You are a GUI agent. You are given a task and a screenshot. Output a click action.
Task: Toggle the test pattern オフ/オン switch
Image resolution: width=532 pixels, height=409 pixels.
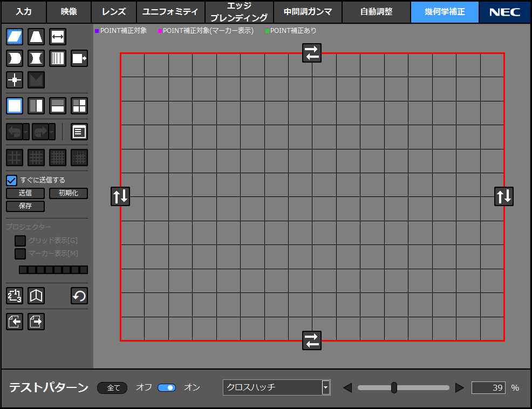pos(167,387)
